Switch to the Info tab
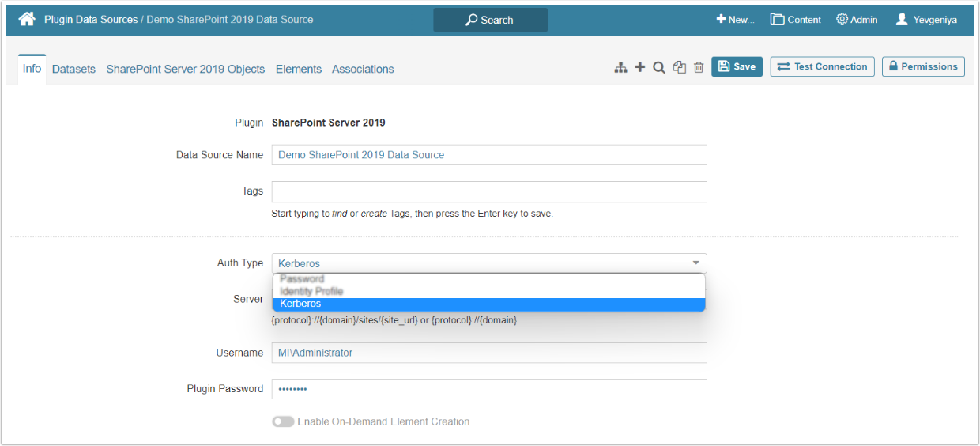This screenshot has height=446, width=980. 32,69
